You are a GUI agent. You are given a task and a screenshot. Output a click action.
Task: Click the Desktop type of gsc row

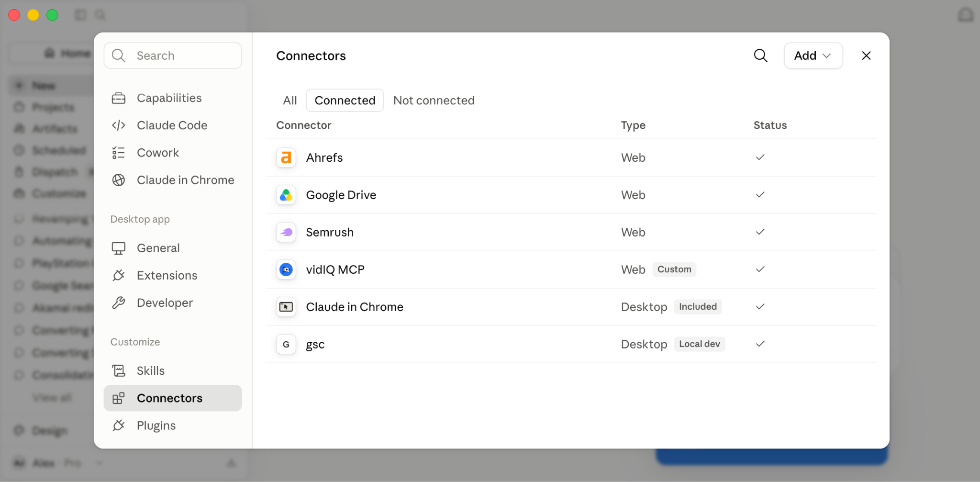click(x=644, y=344)
